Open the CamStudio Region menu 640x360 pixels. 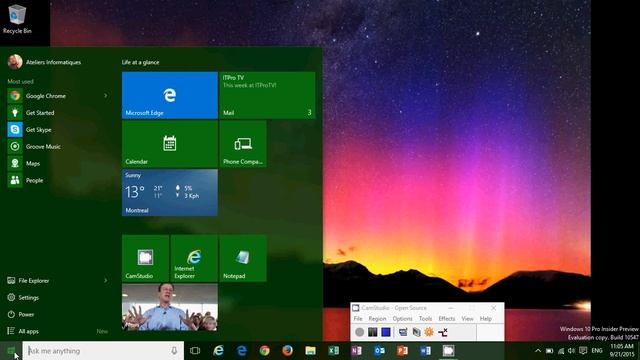pos(377,318)
